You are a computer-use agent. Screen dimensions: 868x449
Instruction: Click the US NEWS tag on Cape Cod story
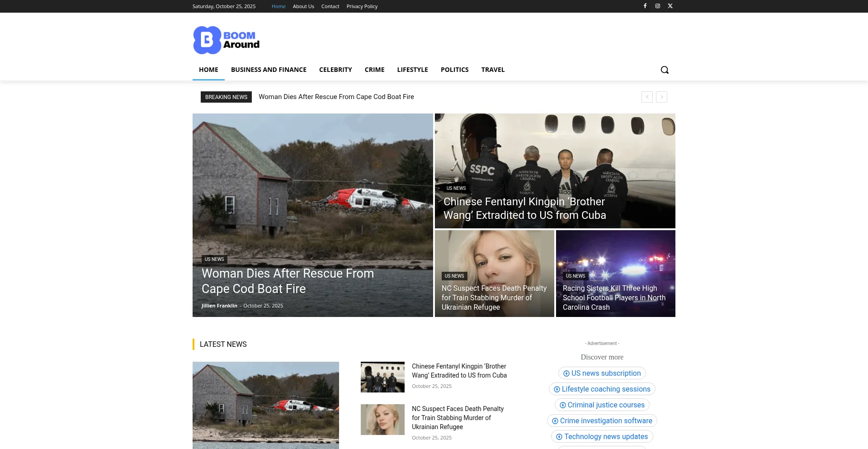(214, 259)
